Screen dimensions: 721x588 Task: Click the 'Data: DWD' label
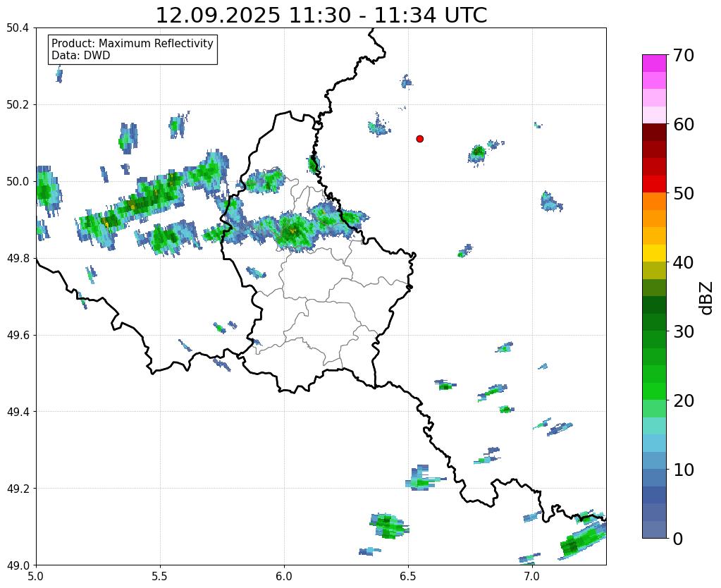81,56
